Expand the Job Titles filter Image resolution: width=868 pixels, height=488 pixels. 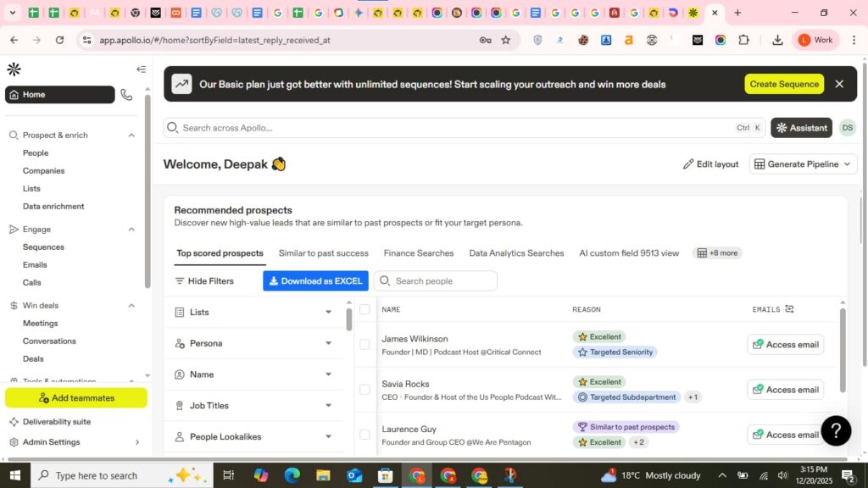point(254,405)
